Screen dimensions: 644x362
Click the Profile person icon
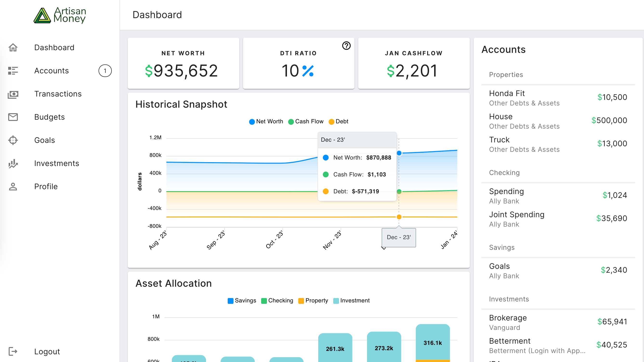click(13, 187)
